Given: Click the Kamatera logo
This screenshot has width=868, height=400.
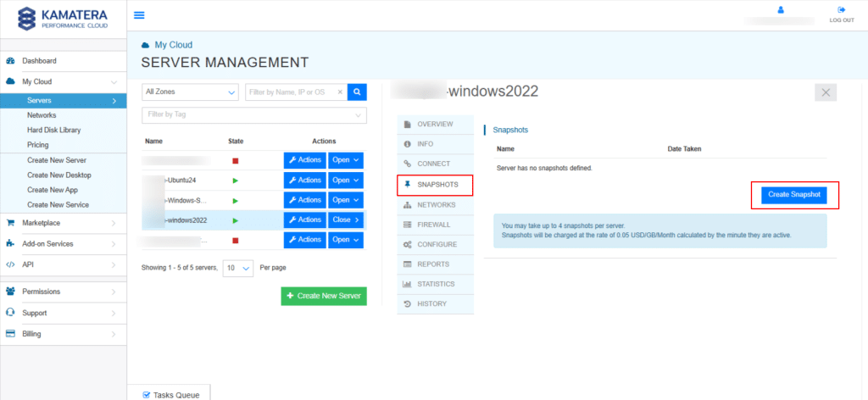Looking at the screenshot, I should coord(63,19).
